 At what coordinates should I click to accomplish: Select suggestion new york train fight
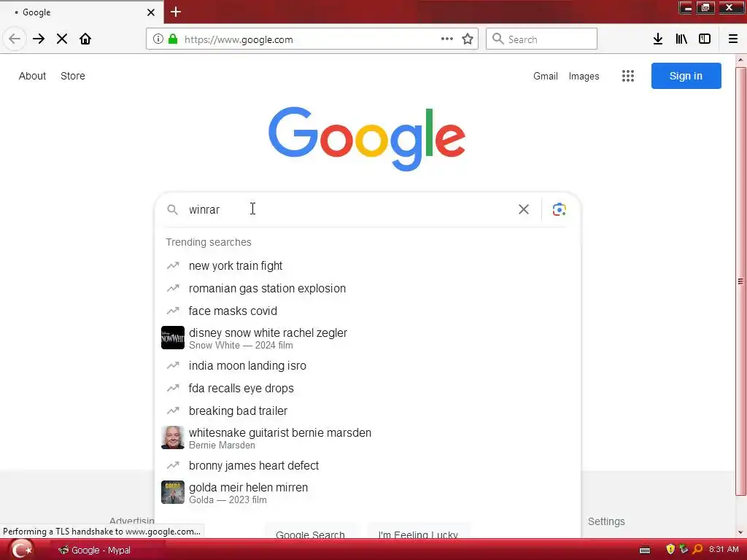click(x=368, y=265)
